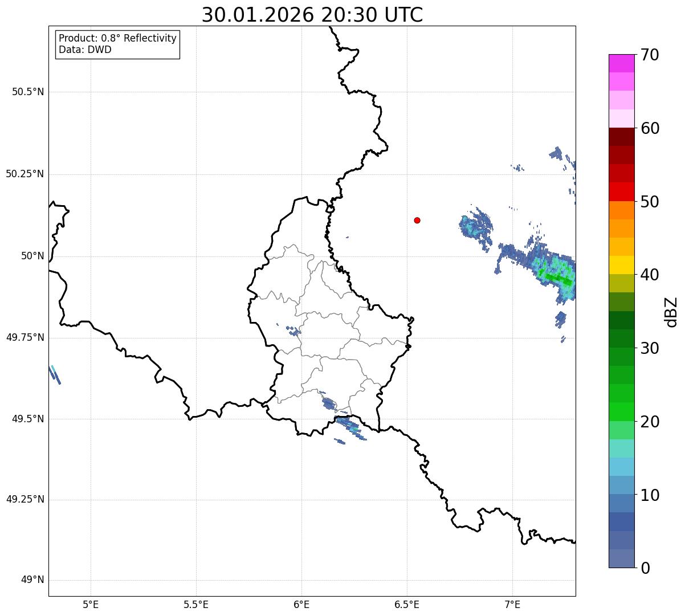Click the colorbar tick value 10

[650, 495]
